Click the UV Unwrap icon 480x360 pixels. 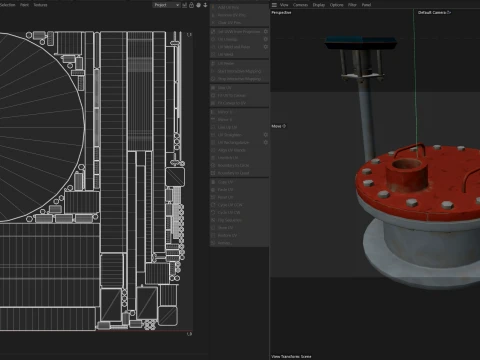point(213,39)
